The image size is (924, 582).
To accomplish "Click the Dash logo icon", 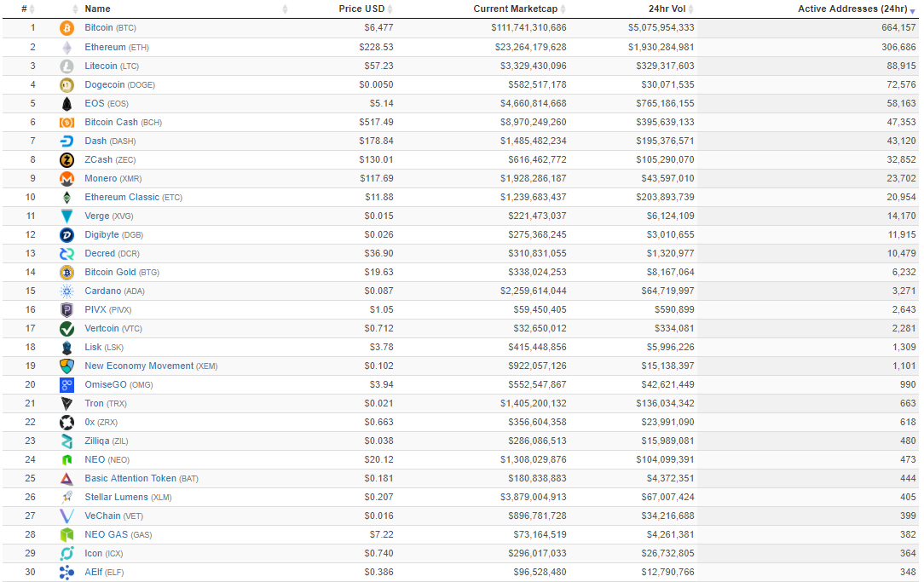I will pos(66,141).
